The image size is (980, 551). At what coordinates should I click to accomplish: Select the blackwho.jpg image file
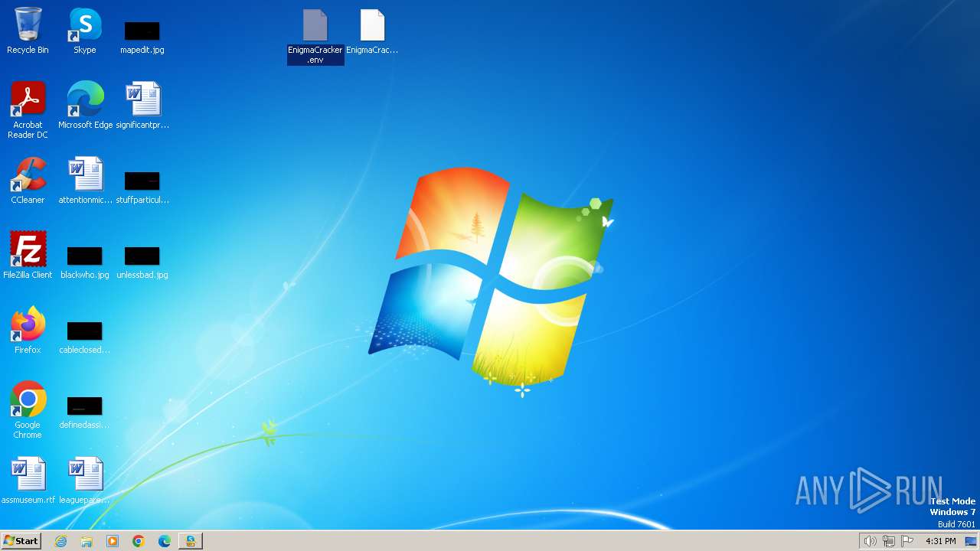click(x=84, y=261)
